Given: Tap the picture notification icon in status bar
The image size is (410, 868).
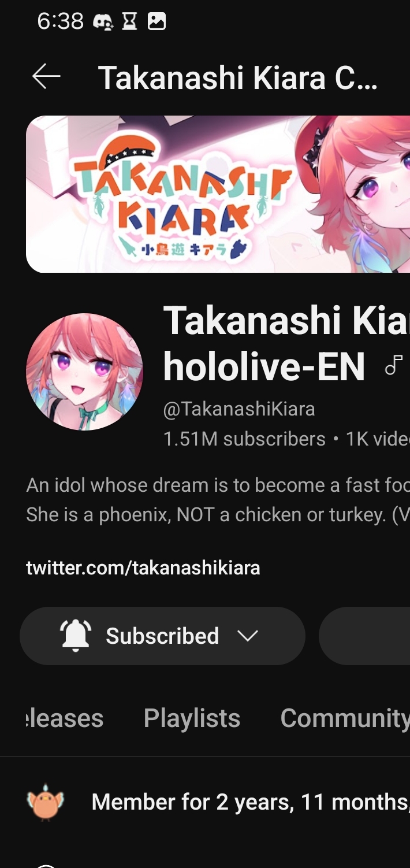Looking at the screenshot, I should click(157, 22).
